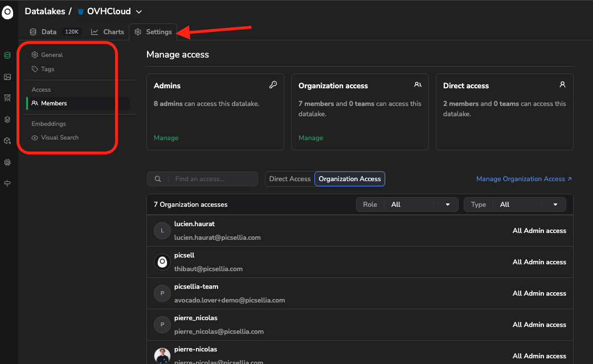The image size is (593, 364).
Task: Open the Role filter dropdown
Action: click(407, 205)
